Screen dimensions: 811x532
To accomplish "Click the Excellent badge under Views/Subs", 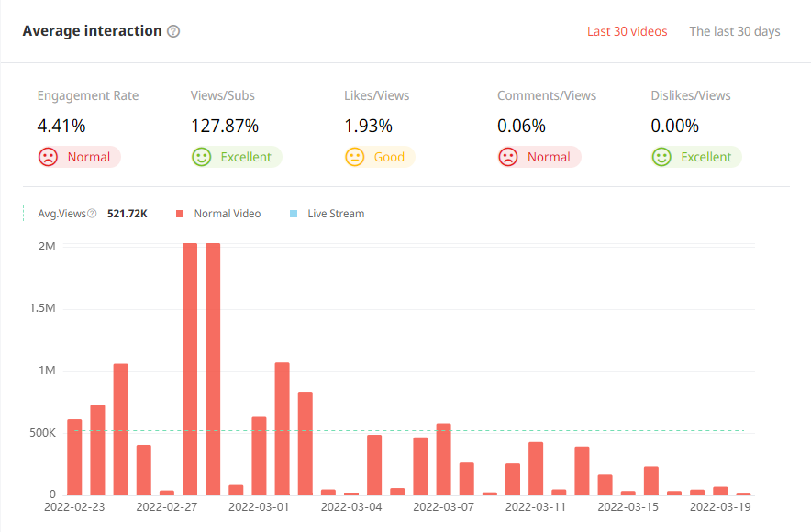I will click(245, 157).
